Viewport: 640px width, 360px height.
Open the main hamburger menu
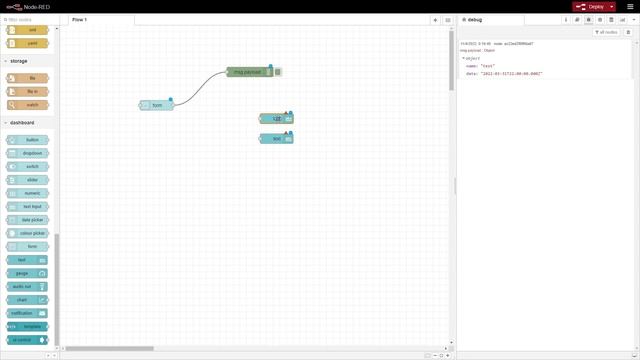[630, 7]
